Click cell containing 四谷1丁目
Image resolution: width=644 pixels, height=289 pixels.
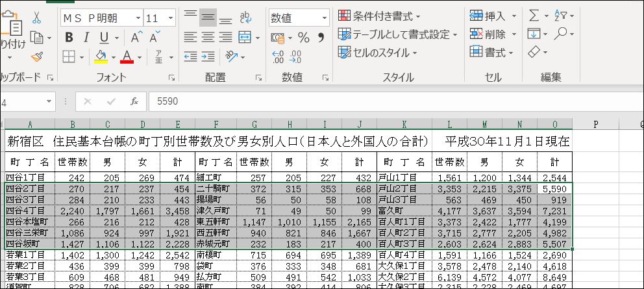pos(30,177)
